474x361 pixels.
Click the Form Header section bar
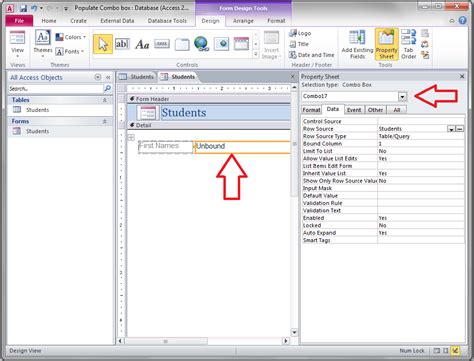click(209, 99)
